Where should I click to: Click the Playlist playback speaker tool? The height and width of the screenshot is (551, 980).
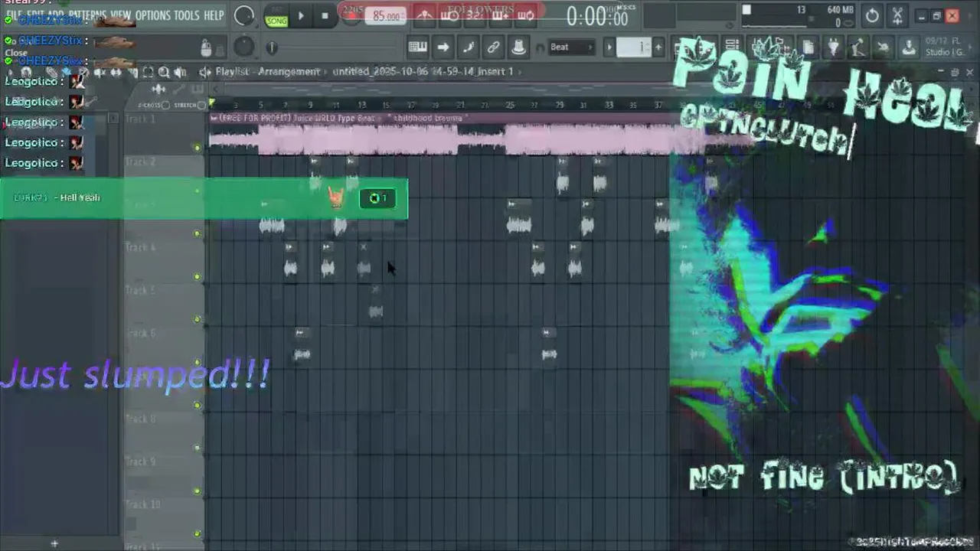pyautogui.click(x=180, y=73)
